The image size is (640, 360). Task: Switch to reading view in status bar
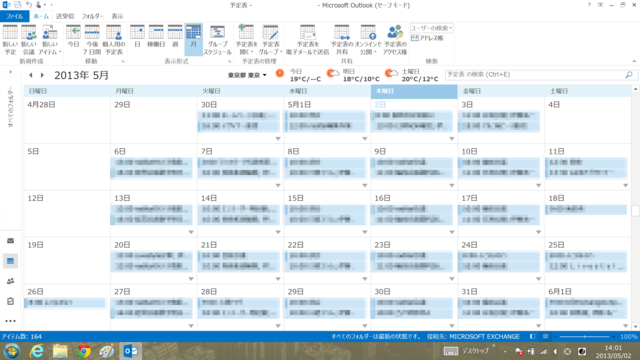(546, 337)
